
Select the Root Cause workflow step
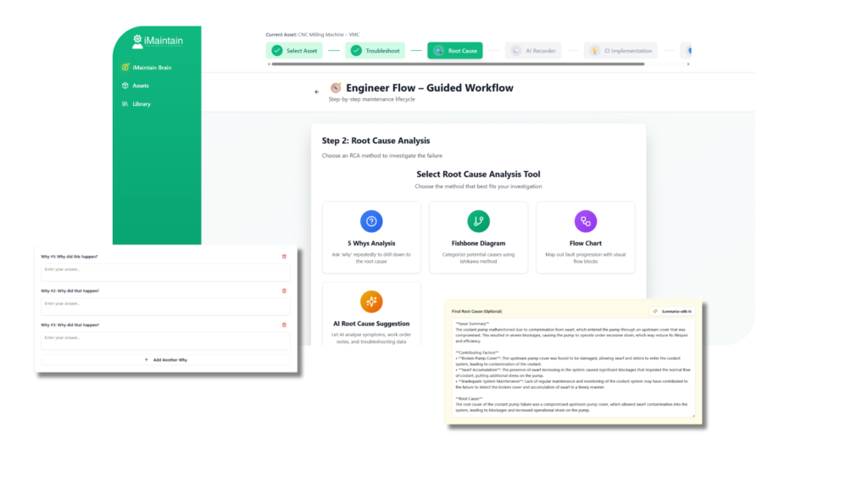(x=455, y=51)
